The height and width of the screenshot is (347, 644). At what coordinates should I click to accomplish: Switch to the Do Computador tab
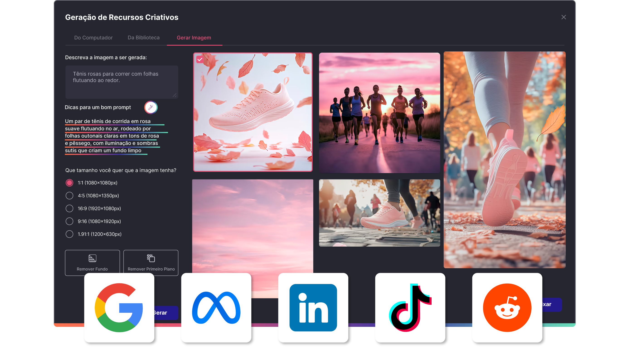pyautogui.click(x=93, y=38)
